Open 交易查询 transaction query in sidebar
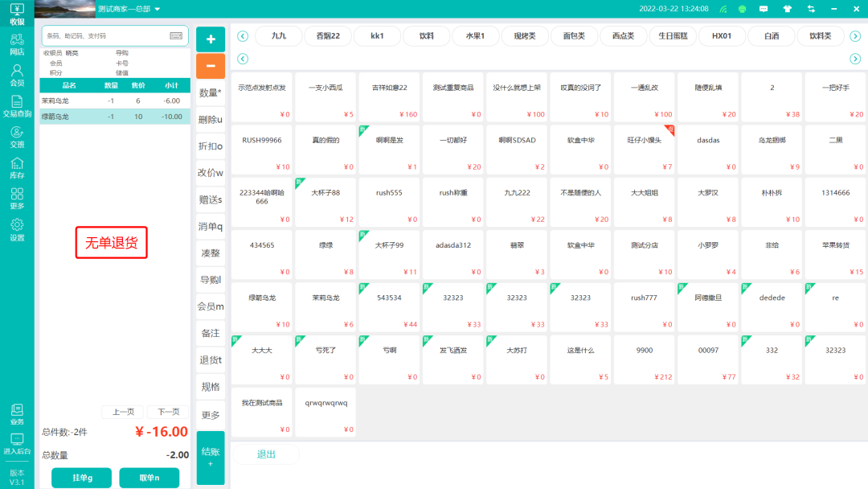 (x=17, y=106)
